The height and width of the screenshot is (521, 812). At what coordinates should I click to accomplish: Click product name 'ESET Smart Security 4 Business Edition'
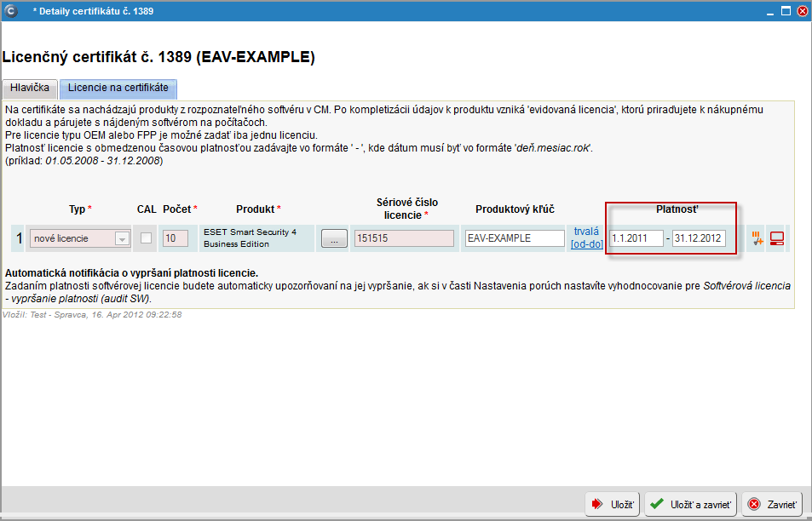pos(251,238)
